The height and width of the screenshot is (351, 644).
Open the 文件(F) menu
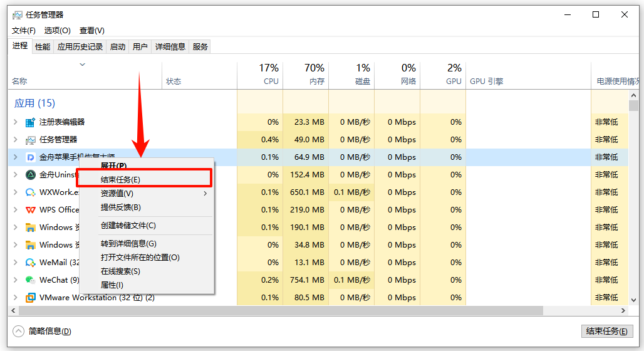pyautogui.click(x=23, y=31)
